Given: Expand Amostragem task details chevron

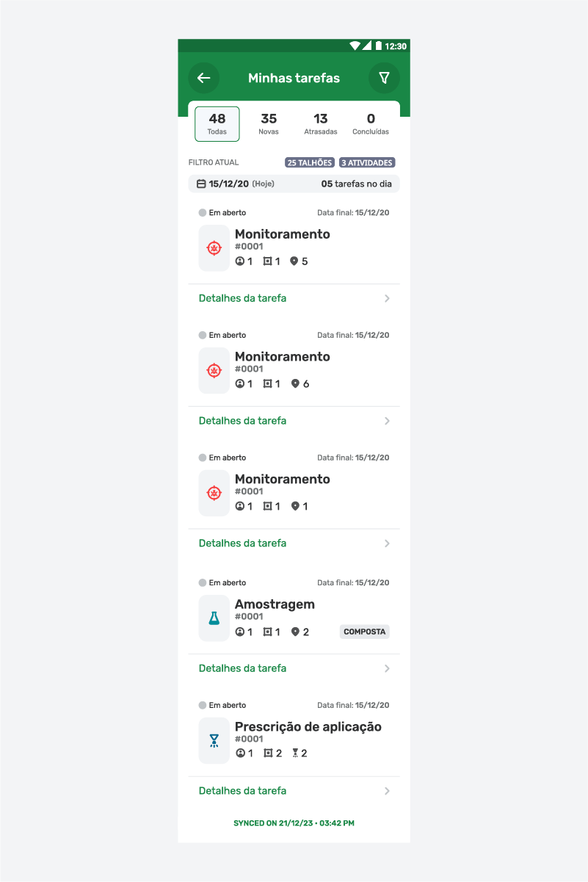Looking at the screenshot, I should point(387,669).
